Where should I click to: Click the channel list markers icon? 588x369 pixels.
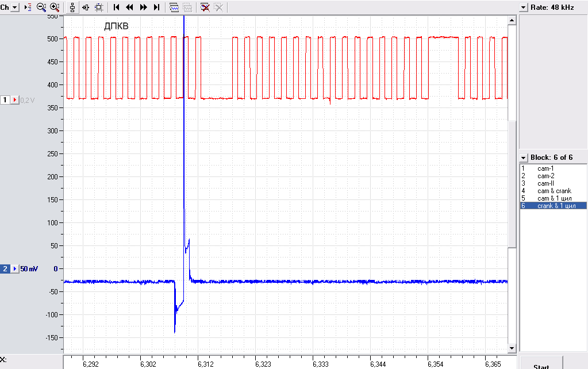click(28, 7)
